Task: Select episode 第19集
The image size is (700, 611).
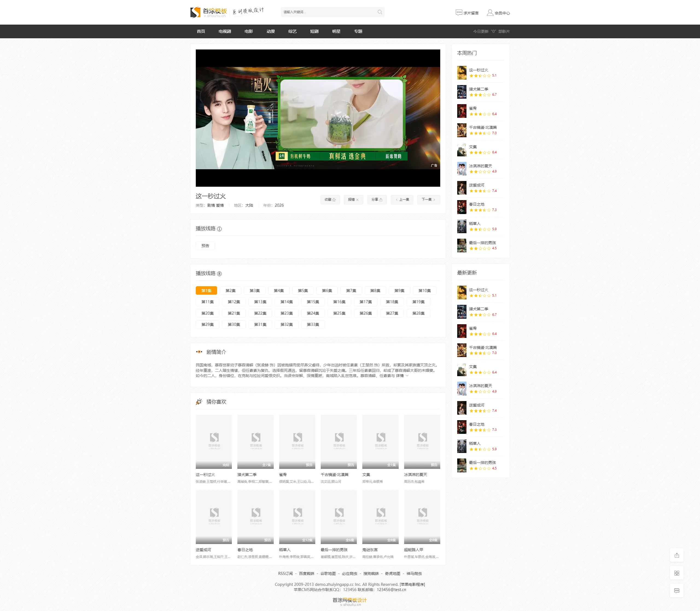Action: 418,302
